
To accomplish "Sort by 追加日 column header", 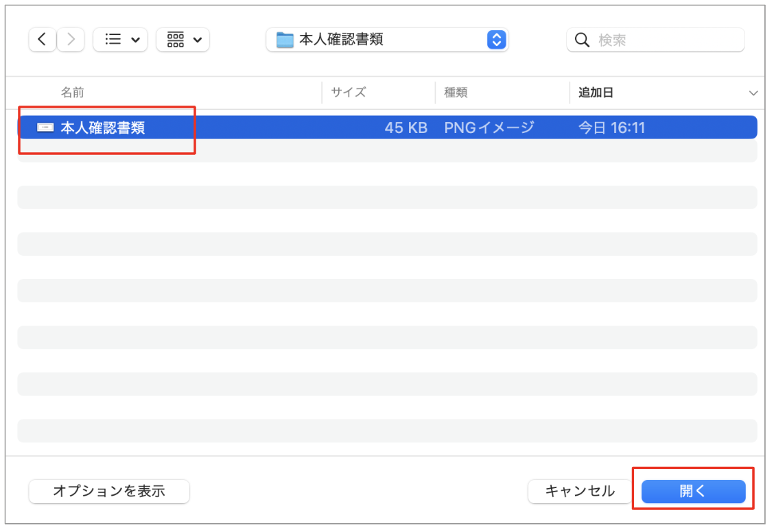I will pos(596,93).
